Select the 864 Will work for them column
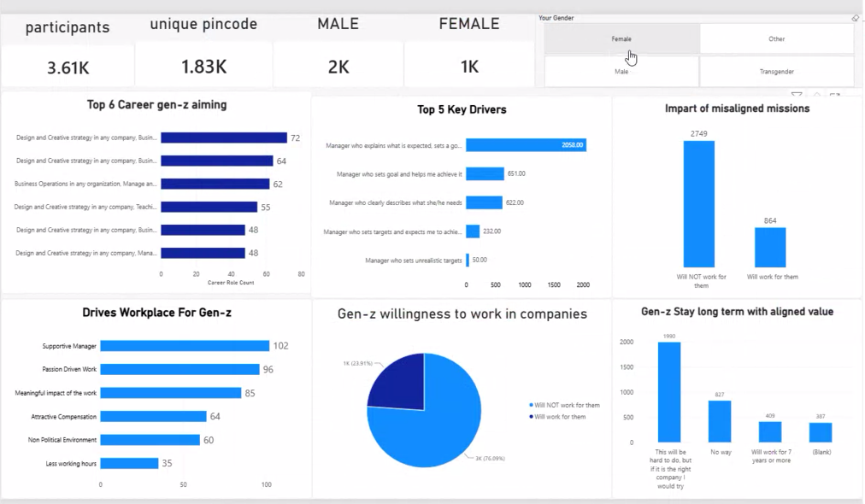Screen dimensions: 865x504 [x=770, y=248]
